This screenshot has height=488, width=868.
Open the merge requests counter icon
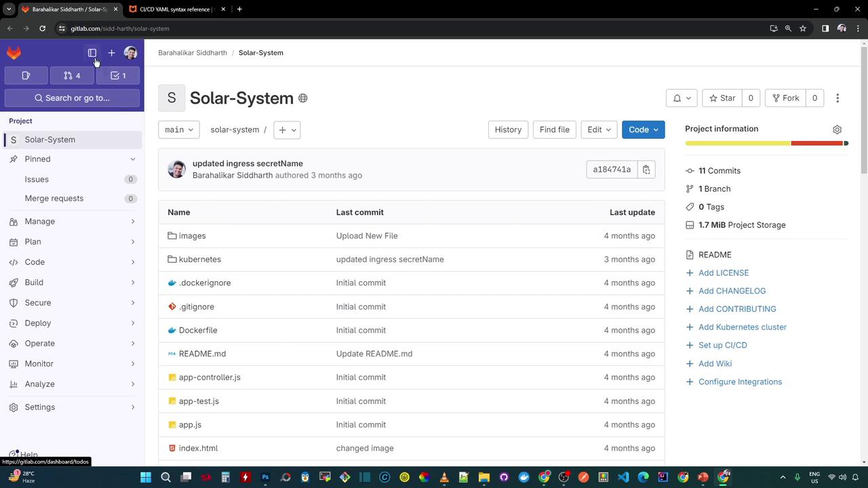point(72,75)
